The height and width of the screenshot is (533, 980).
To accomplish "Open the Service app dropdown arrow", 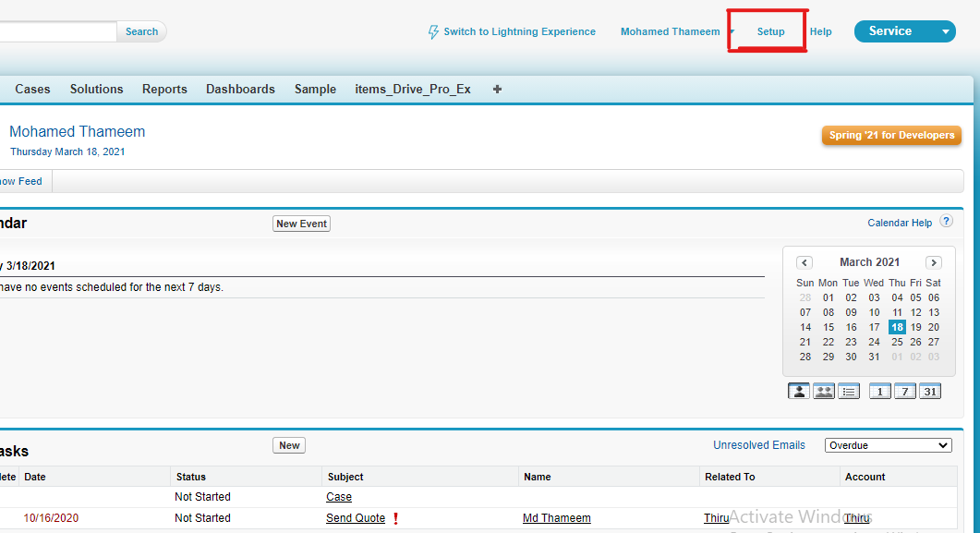I will pyautogui.click(x=944, y=30).
